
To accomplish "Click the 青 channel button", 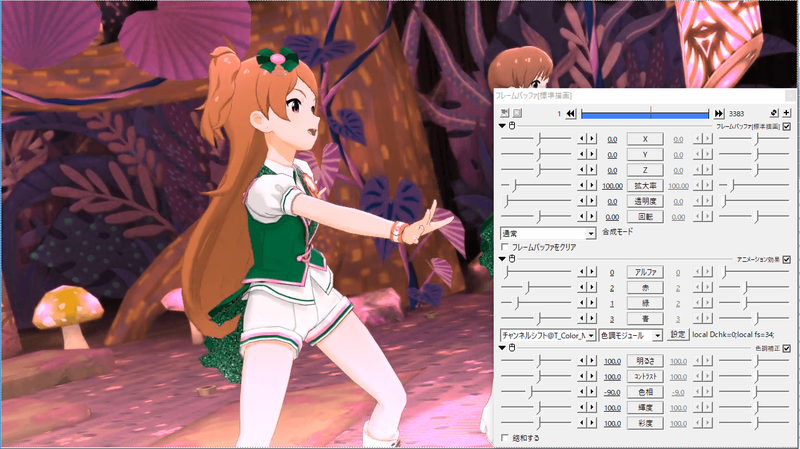I will (645, 318).
